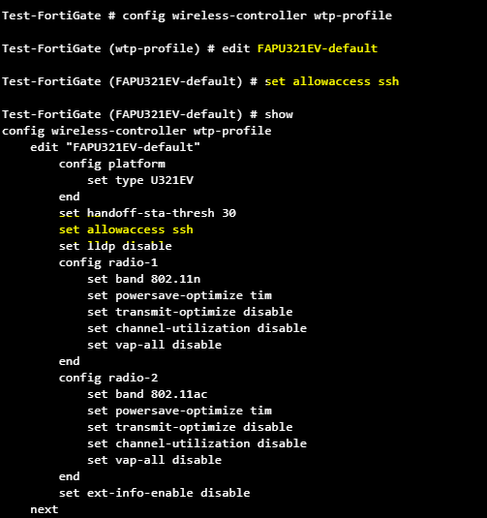
Task: Click the 'config radio-2' line
Action: [108, 378]
